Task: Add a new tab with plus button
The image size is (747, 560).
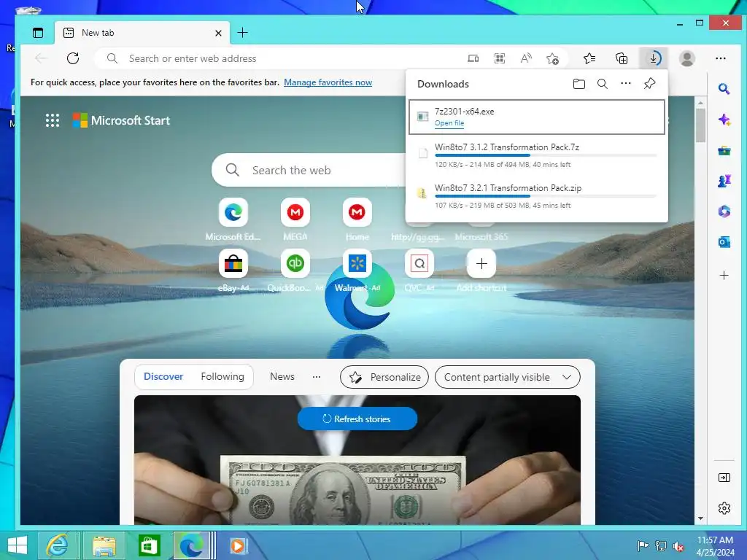Action: [242, 32]
